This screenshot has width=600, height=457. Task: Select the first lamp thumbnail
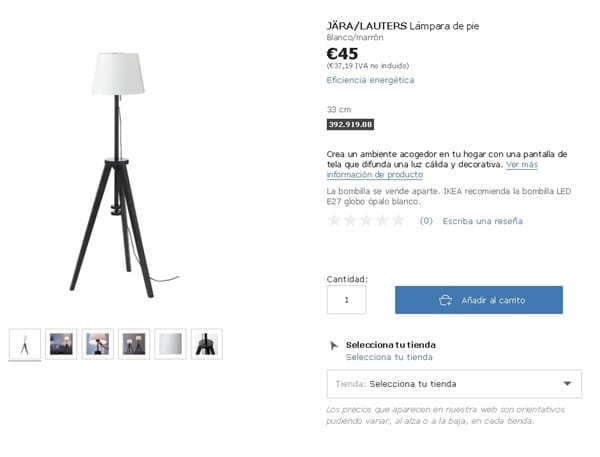tap(25, 344)
